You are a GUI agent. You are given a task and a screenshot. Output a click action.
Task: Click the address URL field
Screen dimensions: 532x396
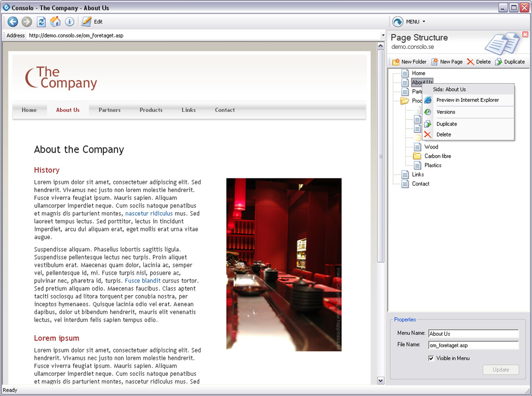tap(204, 35)
